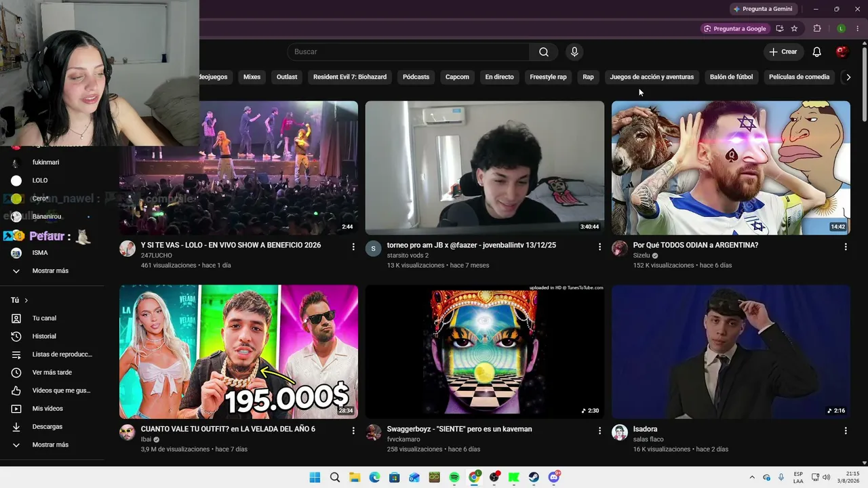Open File Explorer from the taskbar

pyautogui.click(x=355, y=477)
